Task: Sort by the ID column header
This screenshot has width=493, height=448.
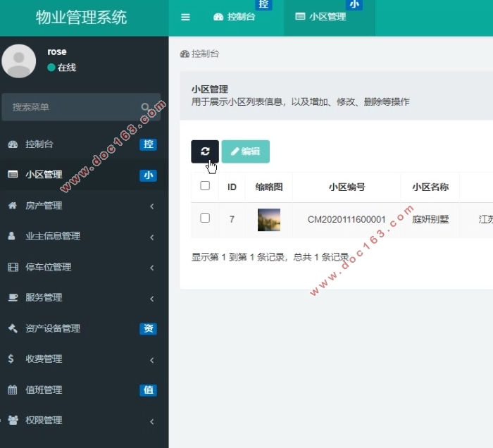Action: click(232, 187)
